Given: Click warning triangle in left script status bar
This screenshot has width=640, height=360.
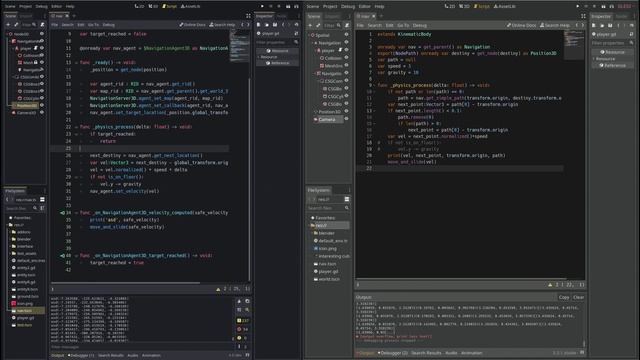Looking at the screenshot, I should pos(218,289).
